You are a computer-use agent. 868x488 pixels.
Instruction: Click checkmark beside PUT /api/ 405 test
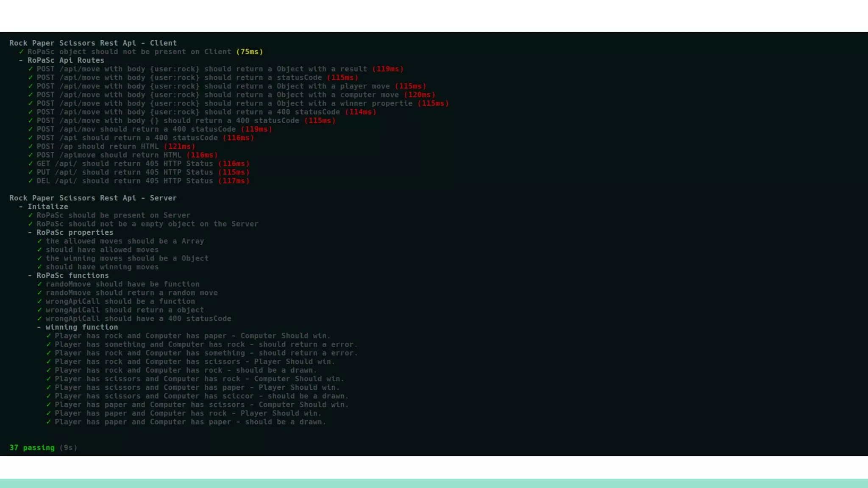click(x=31, y=172)
